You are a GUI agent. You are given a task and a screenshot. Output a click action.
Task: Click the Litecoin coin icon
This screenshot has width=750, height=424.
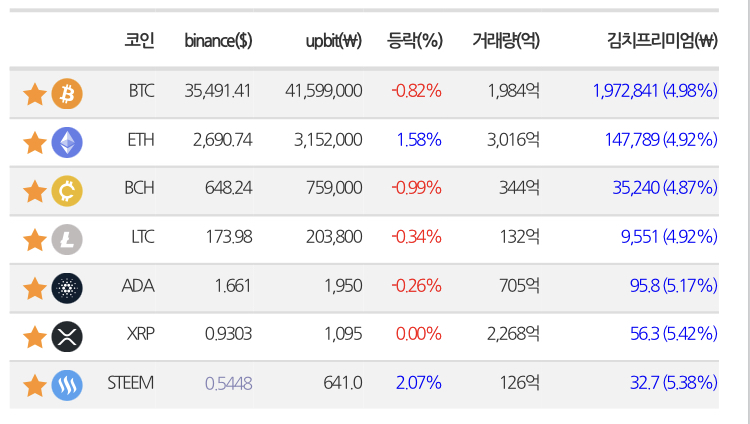(x=67, y=239)
